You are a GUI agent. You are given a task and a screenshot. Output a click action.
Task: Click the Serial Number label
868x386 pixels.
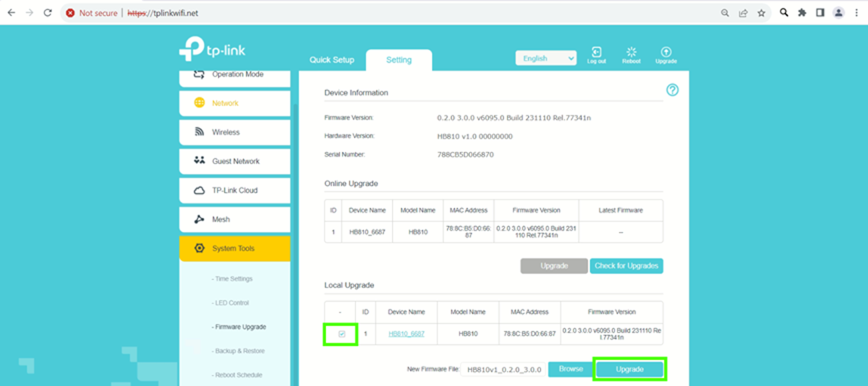345,155
